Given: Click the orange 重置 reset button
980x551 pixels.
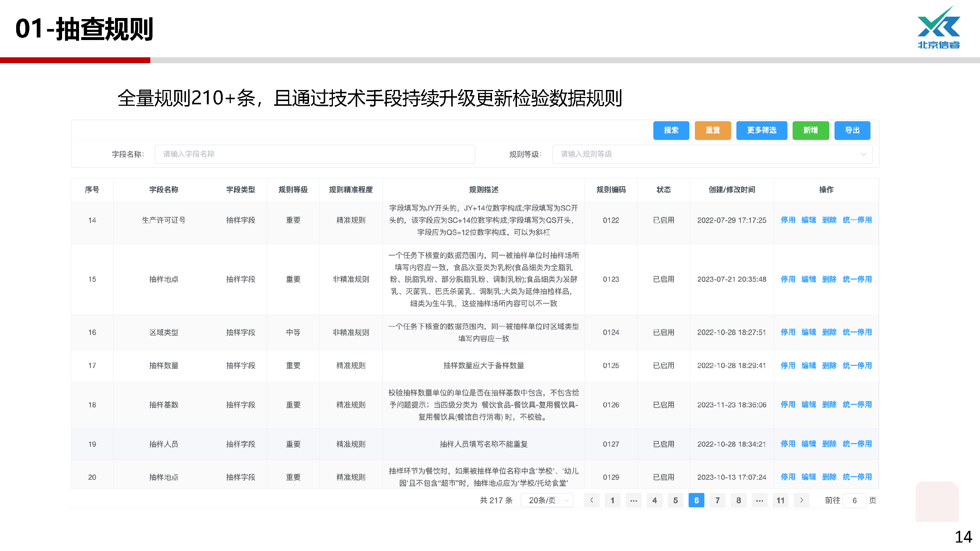Looking at the screenshot, I should pyautogui.click(x=712, y=130).
